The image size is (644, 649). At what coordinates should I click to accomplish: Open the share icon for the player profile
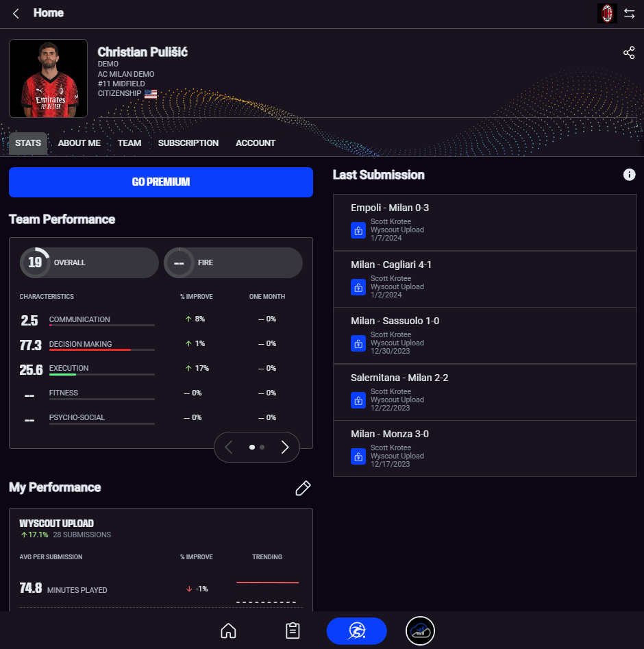click(629, 53)
